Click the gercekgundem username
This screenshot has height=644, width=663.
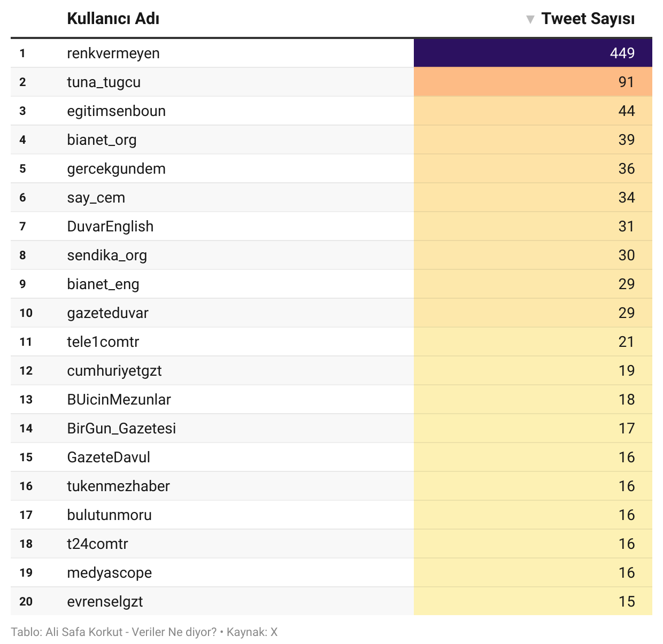point(116,169)
